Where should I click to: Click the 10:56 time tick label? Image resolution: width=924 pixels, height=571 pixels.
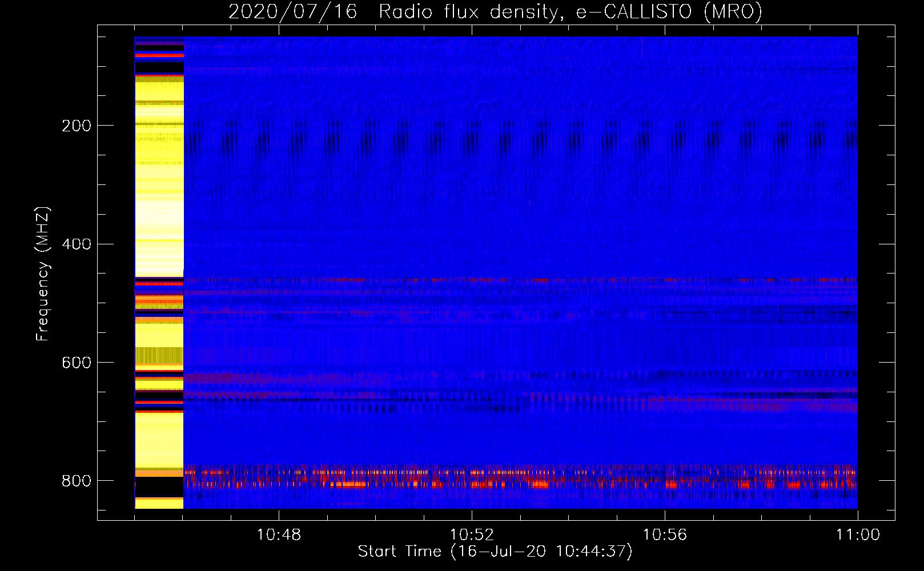click(x=665, y=535)
